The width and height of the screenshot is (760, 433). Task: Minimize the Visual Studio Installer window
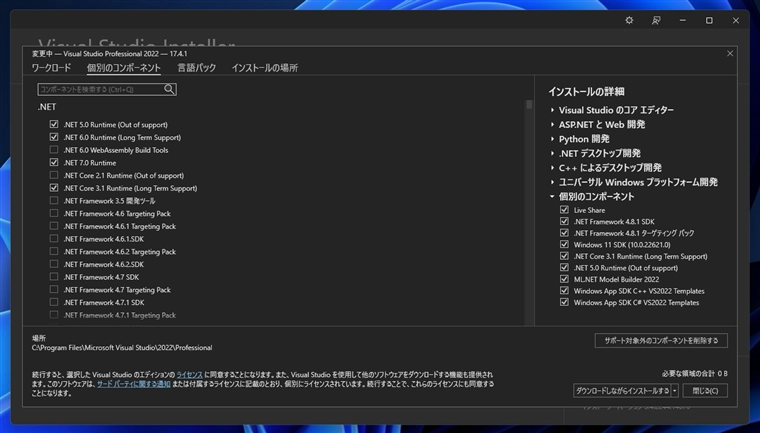(x=682, y=20)
